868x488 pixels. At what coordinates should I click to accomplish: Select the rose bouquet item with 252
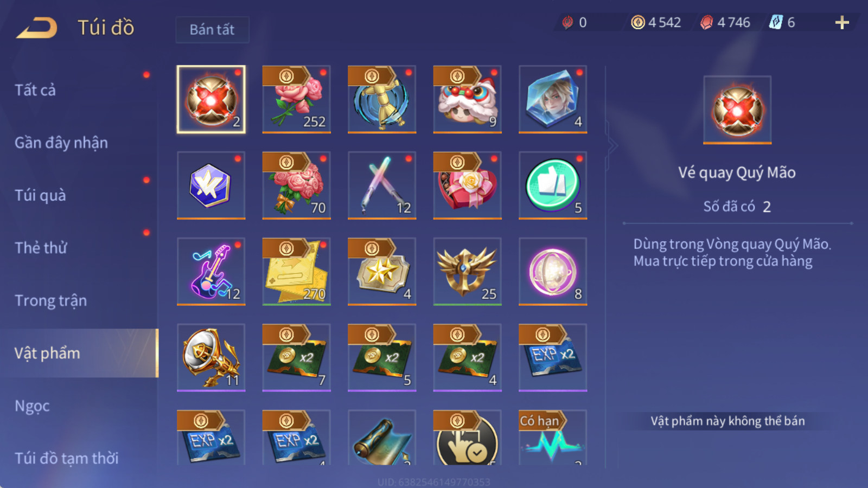[296, 99]
